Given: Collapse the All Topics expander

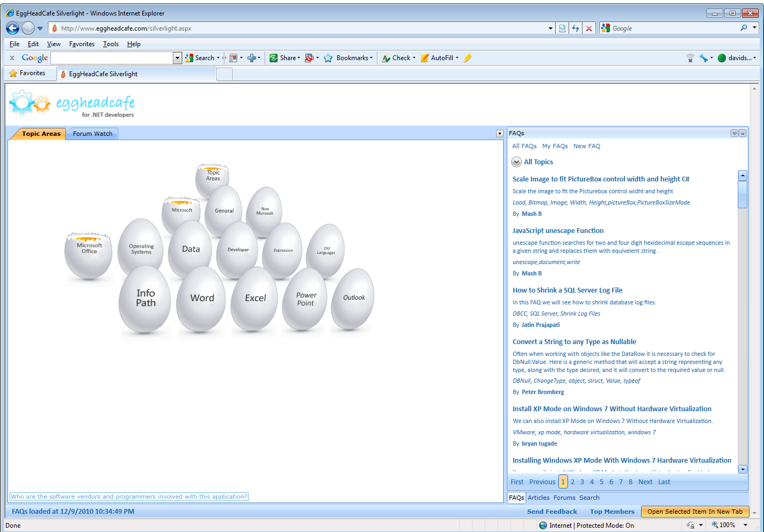Looking at the screenshot, I should coord(516,162).
